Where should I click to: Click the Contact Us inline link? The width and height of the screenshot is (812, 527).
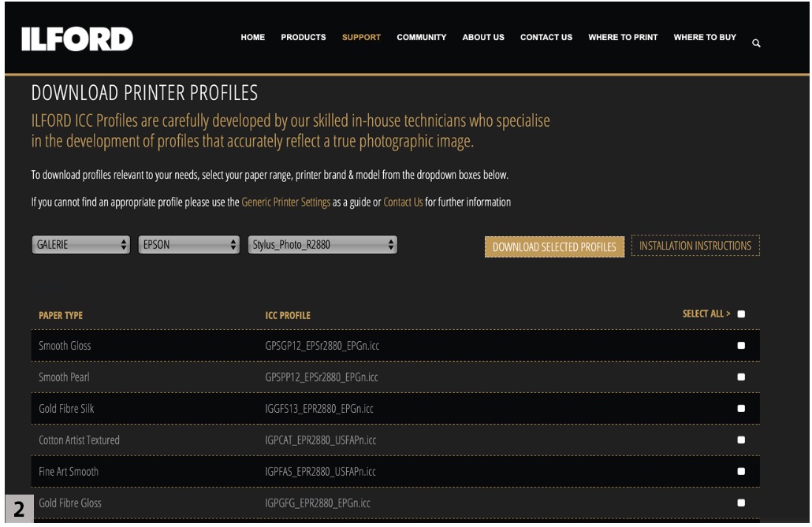point(403,202)
